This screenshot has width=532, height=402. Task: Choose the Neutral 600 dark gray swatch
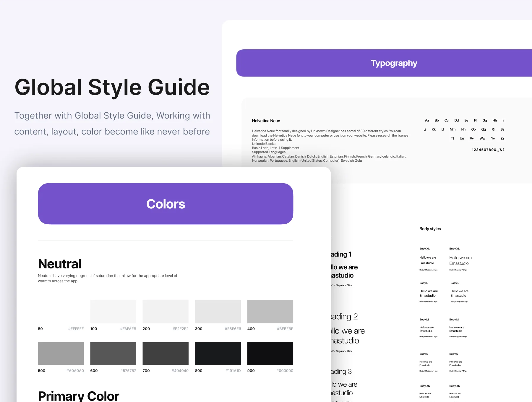click(x=113, y=353)
